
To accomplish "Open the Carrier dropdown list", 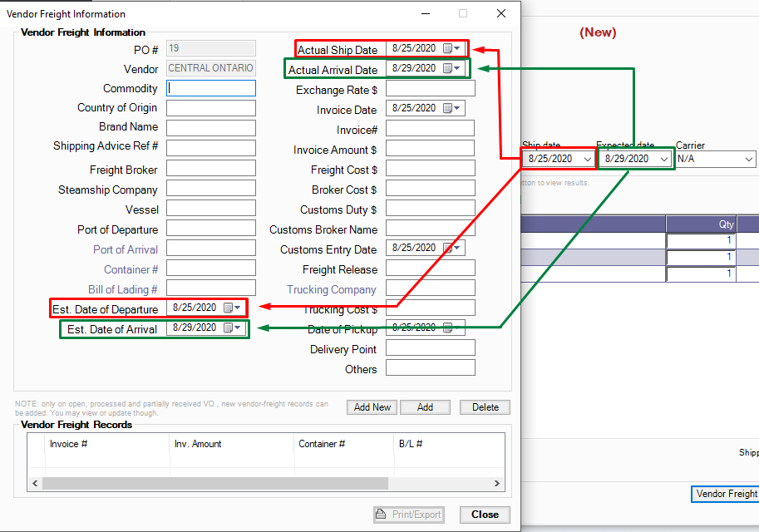I will coord(748,159).
